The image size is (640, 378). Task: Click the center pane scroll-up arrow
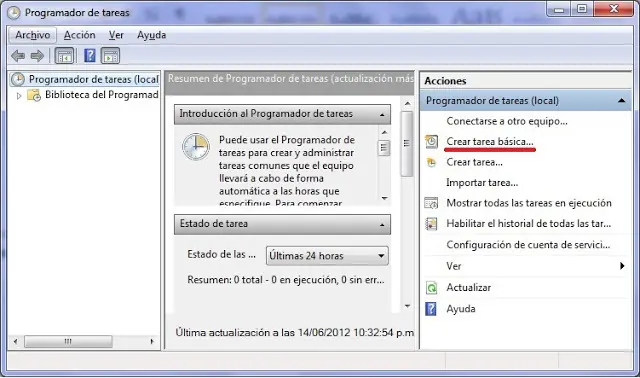tap(407, 104)
